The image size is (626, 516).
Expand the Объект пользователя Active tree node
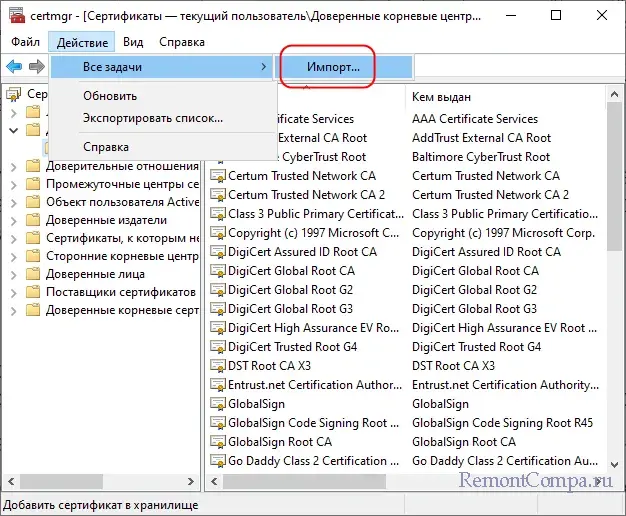point(14,202)
